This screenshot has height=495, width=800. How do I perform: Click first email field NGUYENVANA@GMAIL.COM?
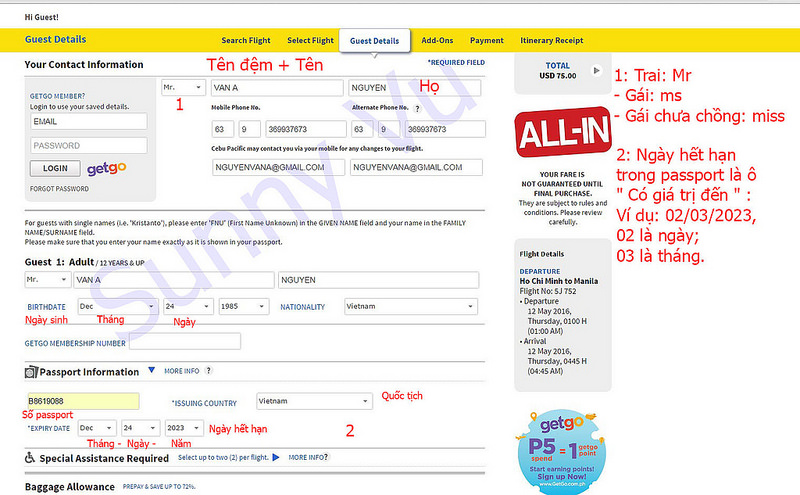[279, 167]
